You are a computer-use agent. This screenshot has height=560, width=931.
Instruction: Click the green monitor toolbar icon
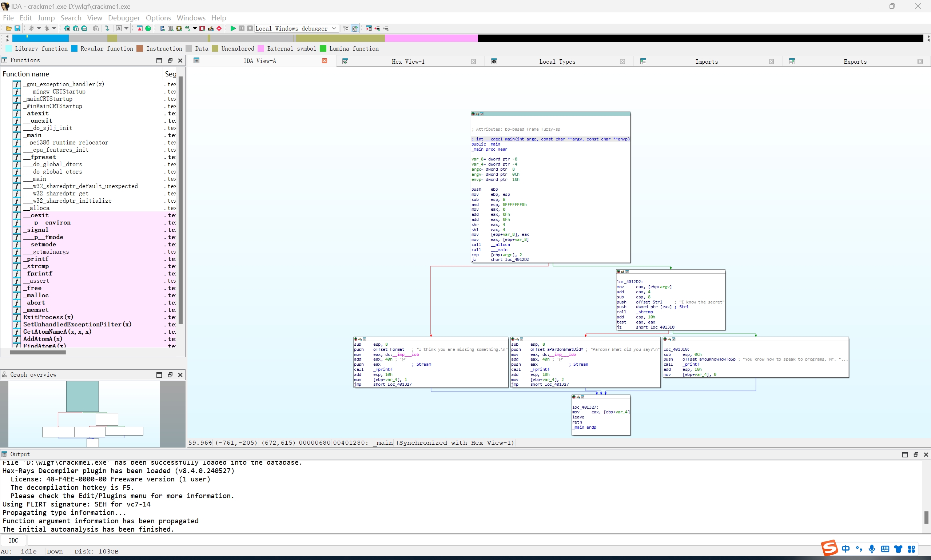coord(187,28)
